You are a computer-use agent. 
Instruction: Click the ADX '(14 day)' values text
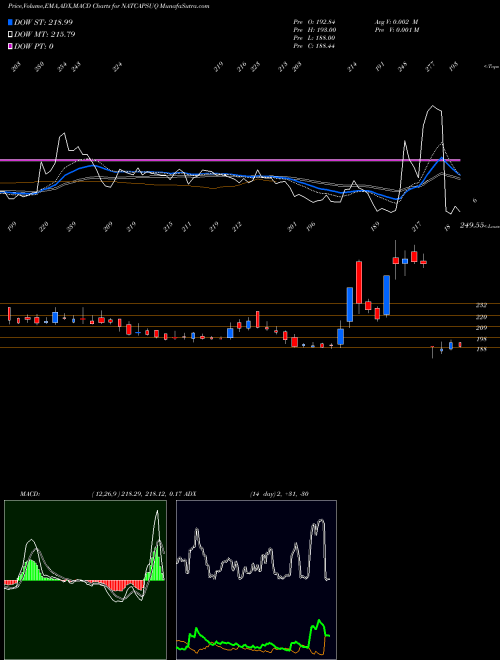pos(279,494)
